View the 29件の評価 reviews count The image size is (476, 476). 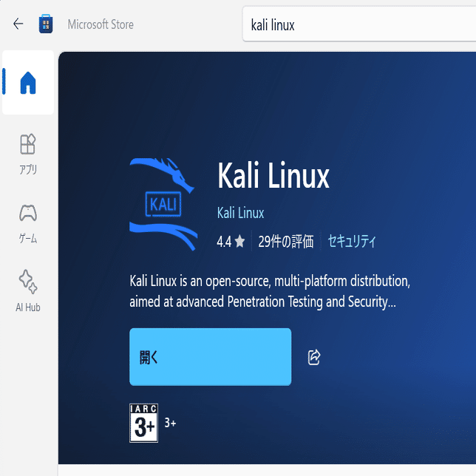coord(285,242)
